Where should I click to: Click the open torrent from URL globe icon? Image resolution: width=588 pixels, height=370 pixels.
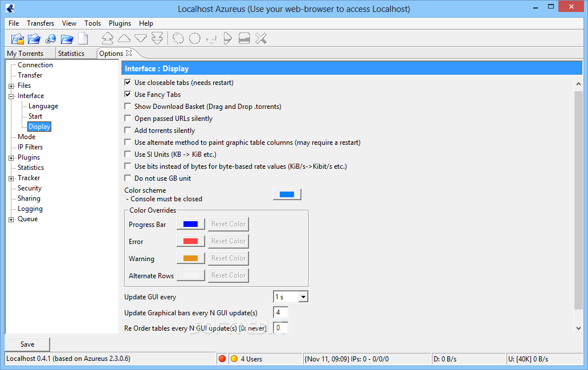50,39
